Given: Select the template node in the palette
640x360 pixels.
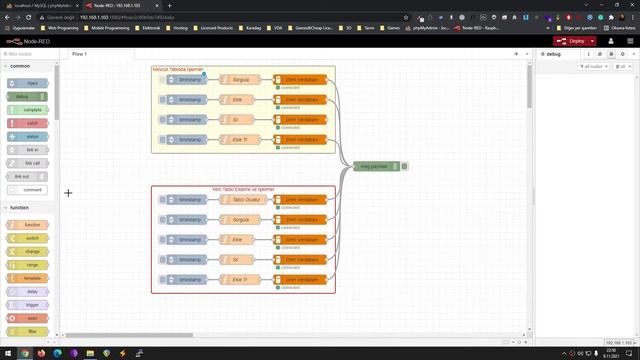Looking at the screenshot, I should click(27, 278).
